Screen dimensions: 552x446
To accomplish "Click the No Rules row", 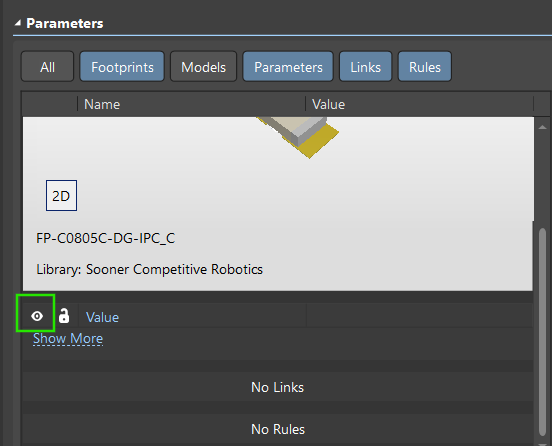I will 277,429.
